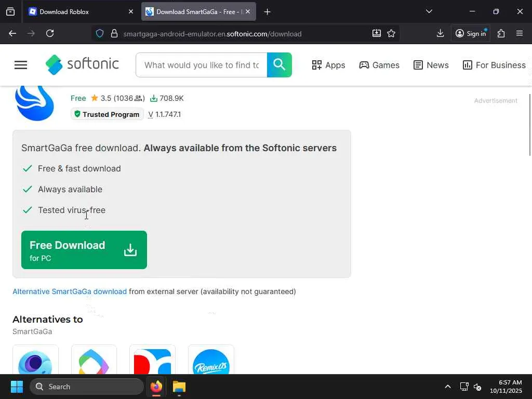The image size is (532, 399).
Task: Open the red and blue alternative app
Action: pyautogui.click(x=152, y=360)
